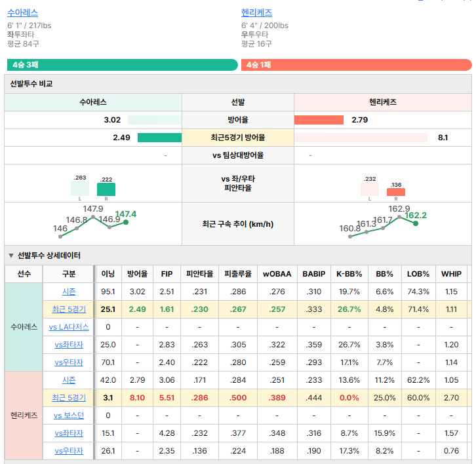Viewport: 476px width, 464px height.
Task: Click 헨리케즈 ERA red bar 2.79
Action: [x=319, y=120]
